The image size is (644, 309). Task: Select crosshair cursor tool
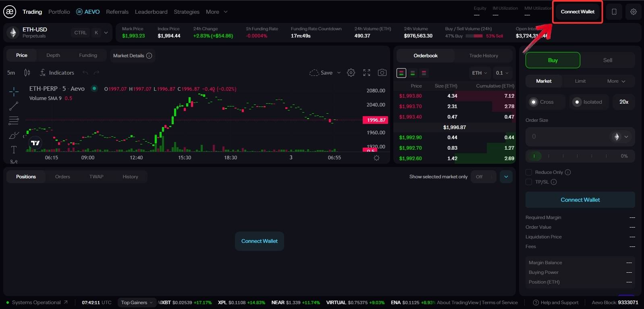(x=14, y=92)
